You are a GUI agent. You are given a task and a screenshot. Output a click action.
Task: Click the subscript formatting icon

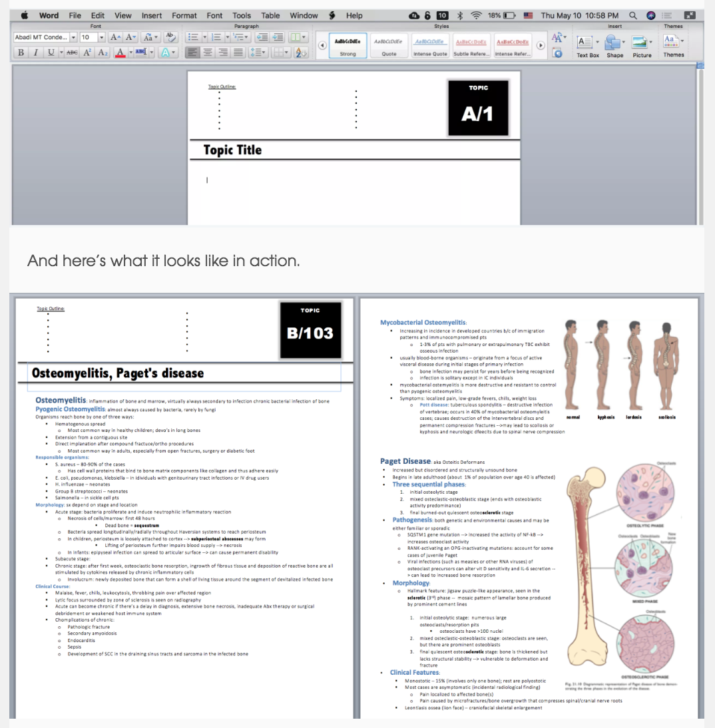103,52
